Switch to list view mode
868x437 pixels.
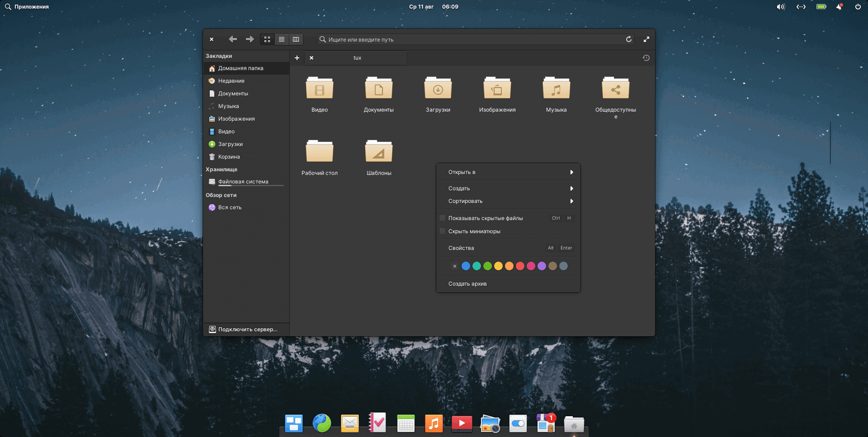click(x=281, y=39)
